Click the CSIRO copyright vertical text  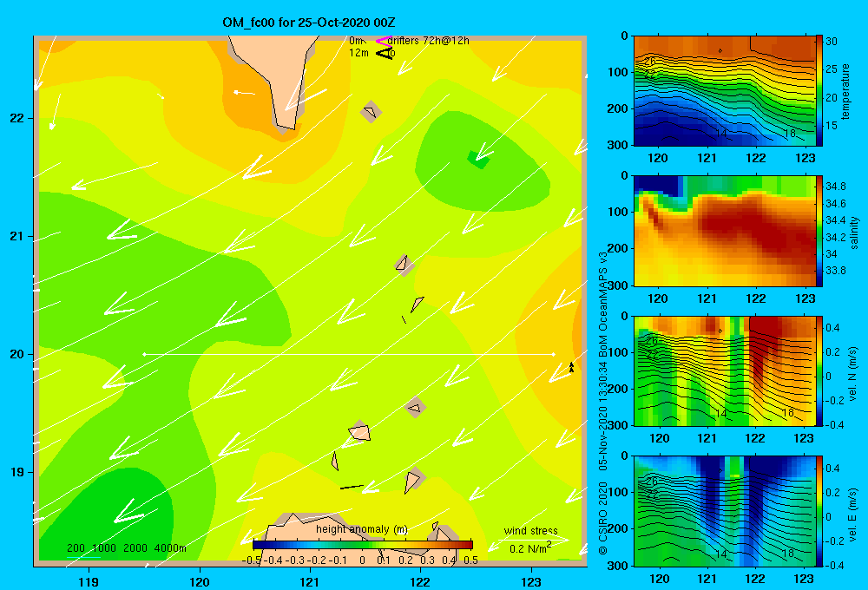coord(603,517)
